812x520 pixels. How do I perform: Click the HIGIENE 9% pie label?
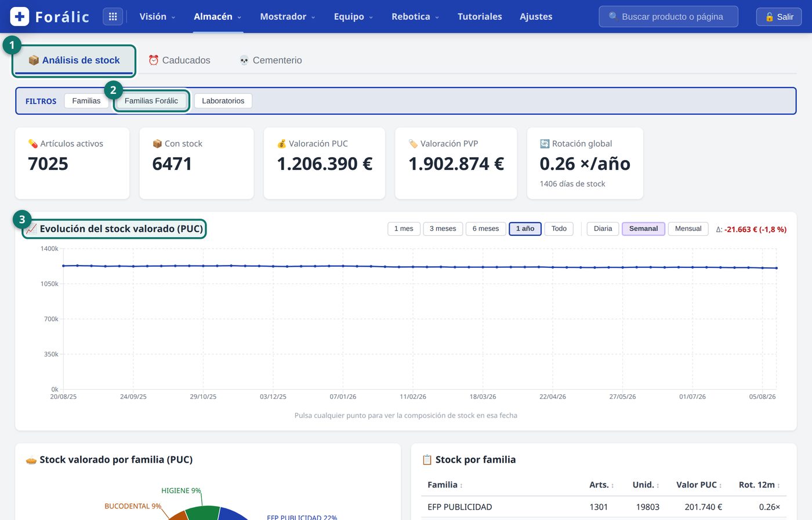(181, 491)
